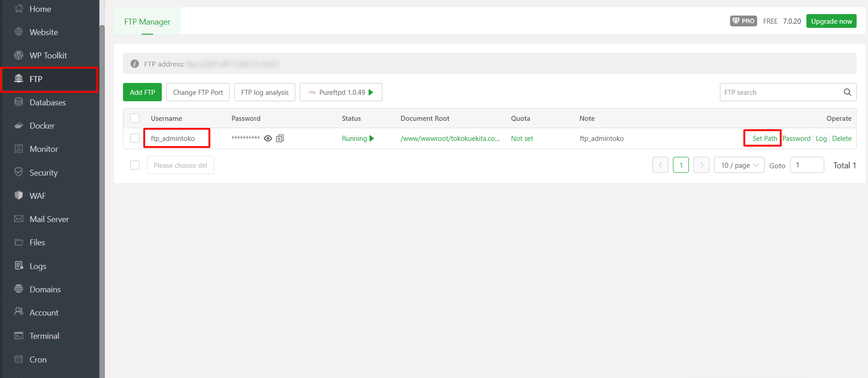This screenshot has height=378, width=868.
Task: Open the 10 / page dropdown
Action: point(739,165)
